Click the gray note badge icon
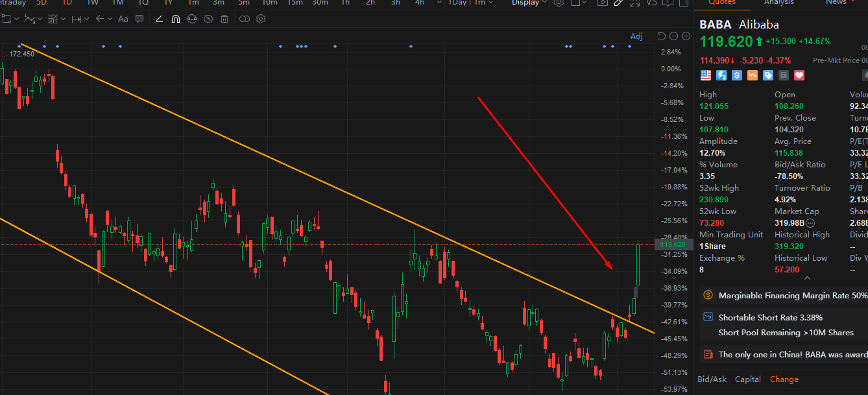 tap(784, 75)
